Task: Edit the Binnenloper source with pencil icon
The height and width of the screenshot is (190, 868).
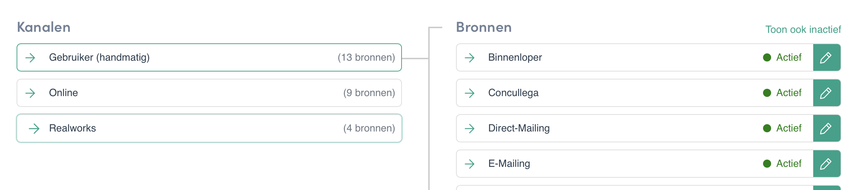Action: click(827, 57)
